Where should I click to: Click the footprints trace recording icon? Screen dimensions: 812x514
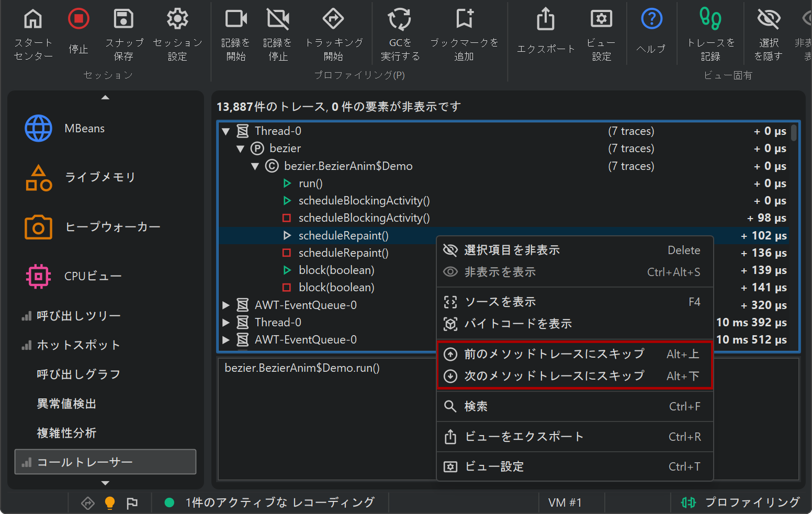pos(710,20)
